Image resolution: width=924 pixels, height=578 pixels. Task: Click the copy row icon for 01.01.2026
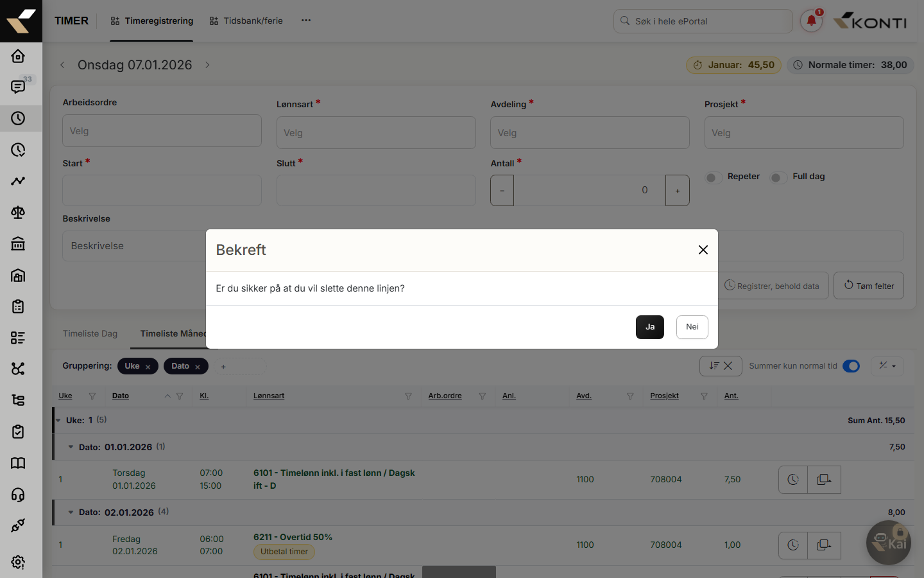point(824,480)
